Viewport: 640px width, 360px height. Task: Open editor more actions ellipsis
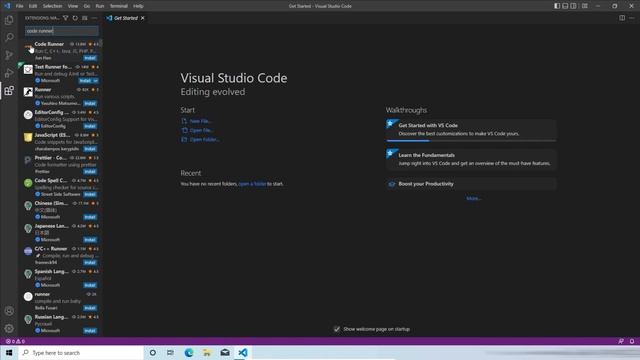tap(631, 18)
